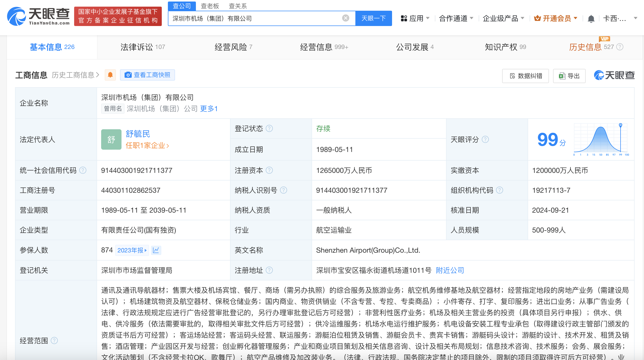Open the 附近公司 link near 注册地址
Viewport: 644px width, 360px height.
point(450,270)
